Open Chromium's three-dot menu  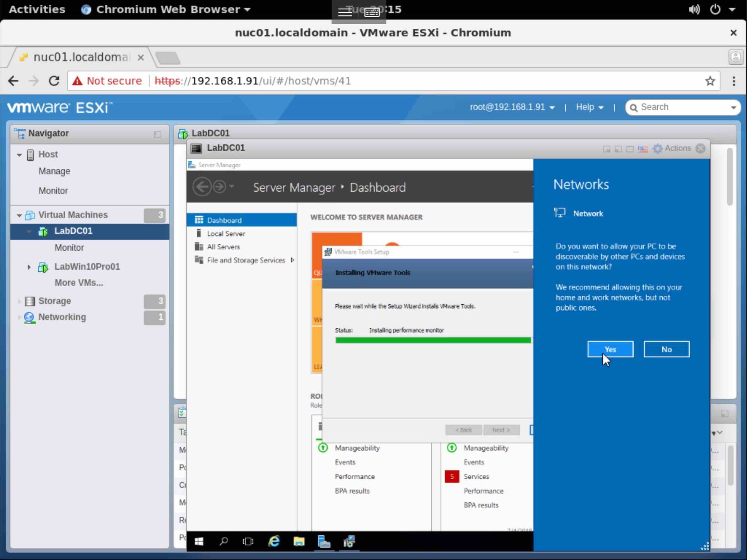coord(734,81)
